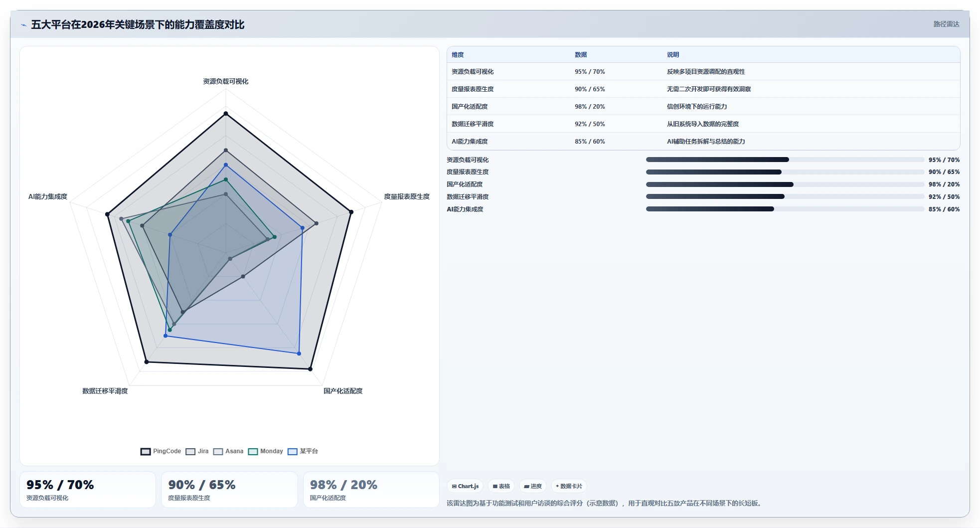Click the 度量报表原生度 progress bar
Screen dimensions: 980x528
[785, 172]
